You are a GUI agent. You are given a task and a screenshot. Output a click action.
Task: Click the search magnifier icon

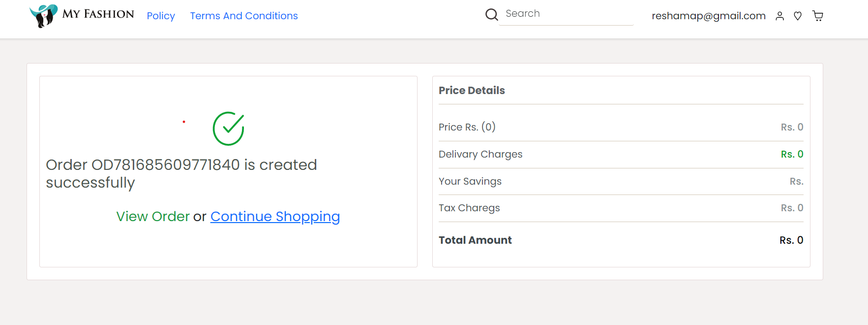coord(491,15)
